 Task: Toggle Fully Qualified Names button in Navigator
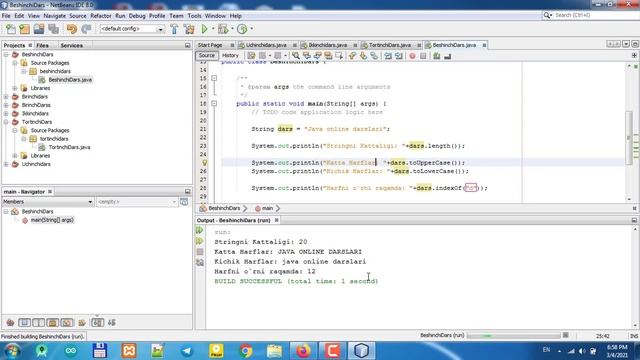click(82, 323)
